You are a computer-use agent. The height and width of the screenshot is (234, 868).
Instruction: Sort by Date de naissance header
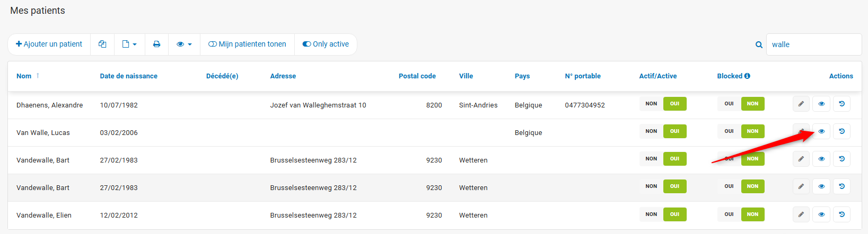tap(128, 76)
